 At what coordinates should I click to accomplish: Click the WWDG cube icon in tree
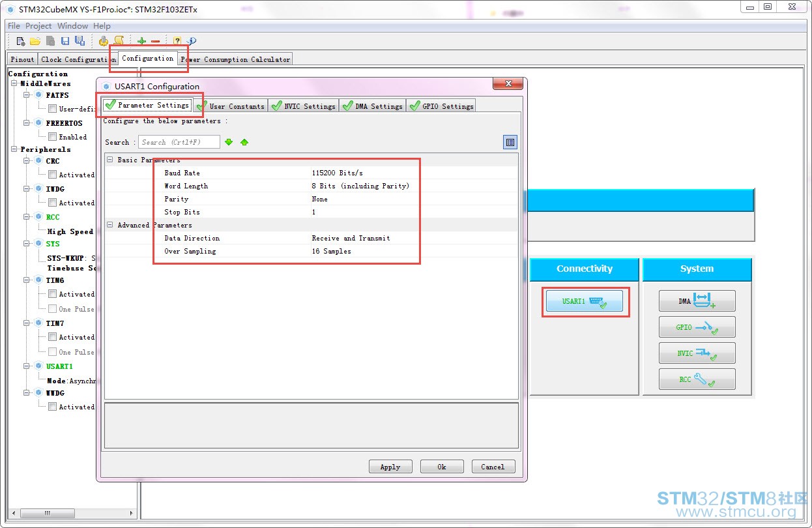tap(38, 393)
